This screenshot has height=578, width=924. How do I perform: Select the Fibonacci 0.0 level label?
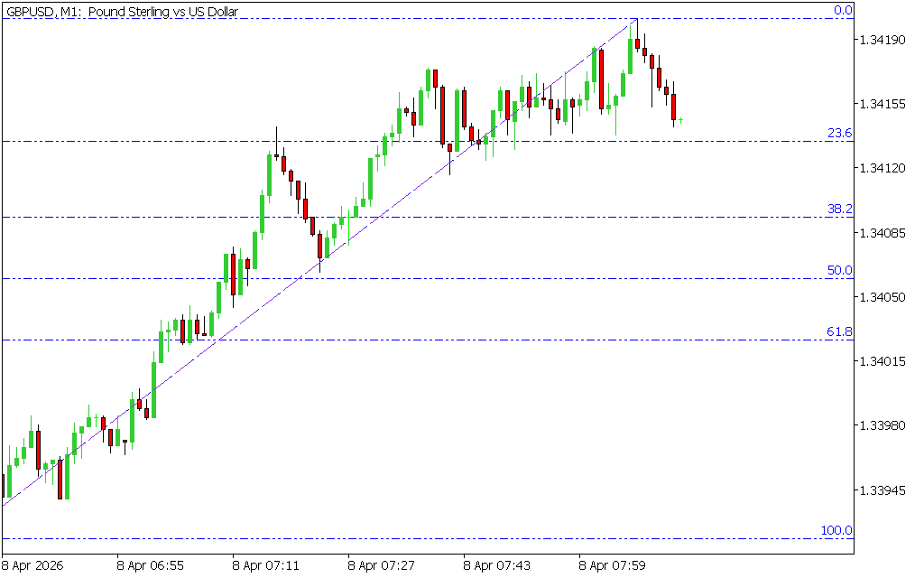pyautogui.click(x=842, y=11)
